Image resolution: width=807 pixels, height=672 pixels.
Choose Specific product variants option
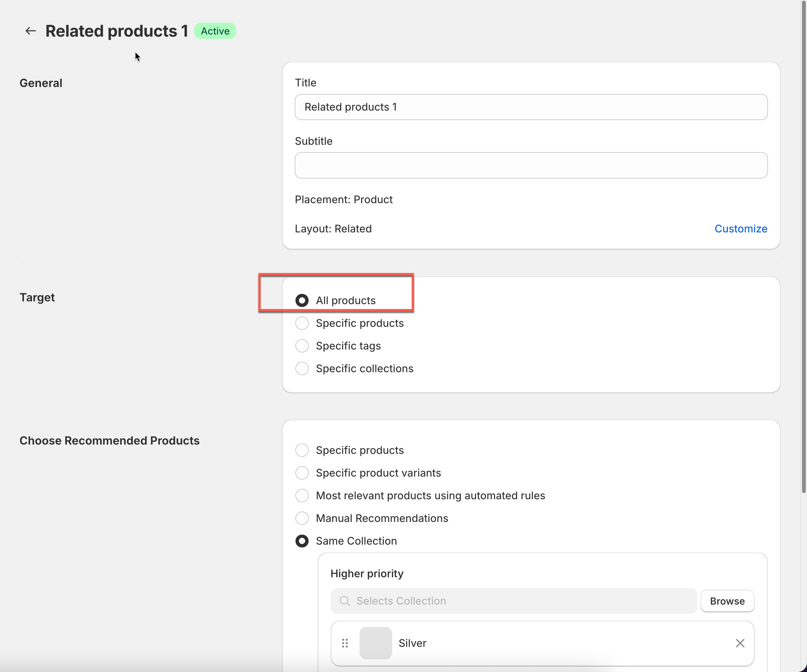coord(302,473)
